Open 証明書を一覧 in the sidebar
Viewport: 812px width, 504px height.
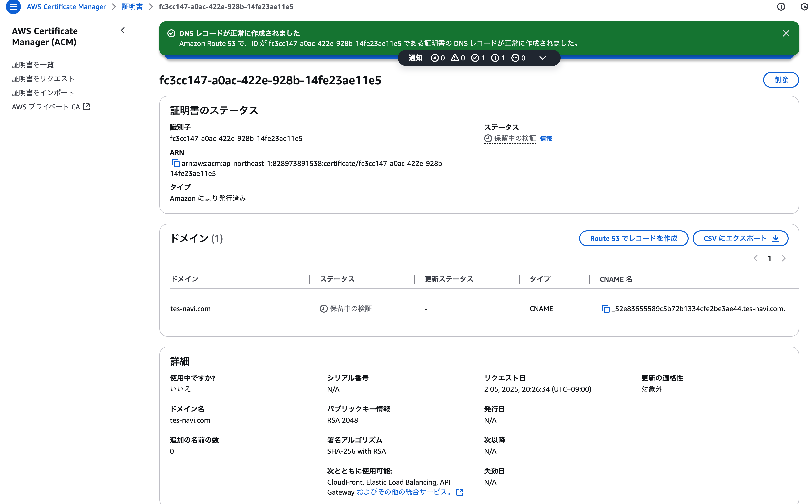coord(33,65)
